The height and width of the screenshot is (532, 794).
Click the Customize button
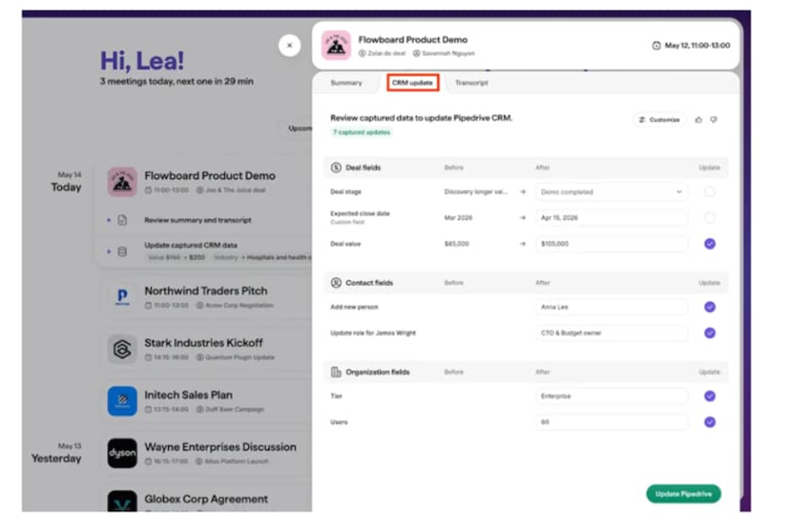pos(659,120)
